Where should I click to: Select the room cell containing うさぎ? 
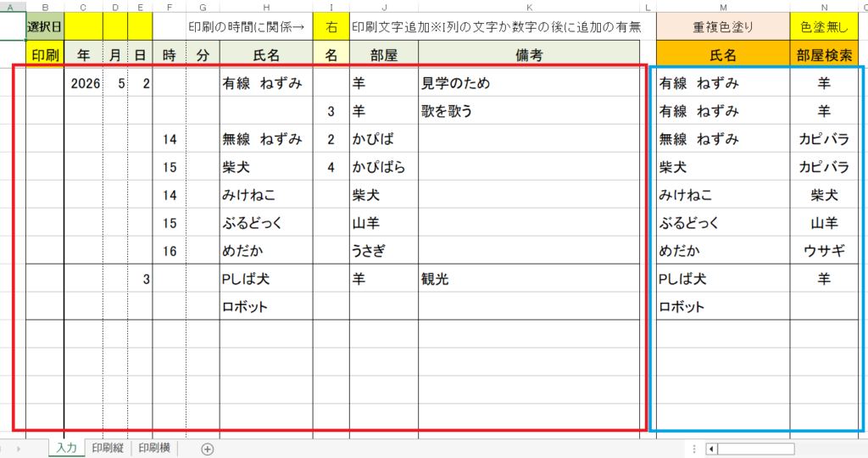click(x=383, y=250)
